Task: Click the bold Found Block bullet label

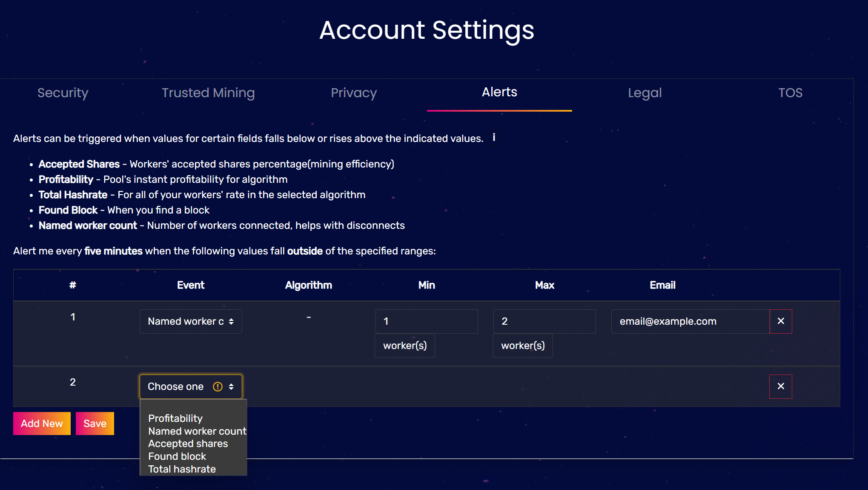Action: (x=68, y=210)
